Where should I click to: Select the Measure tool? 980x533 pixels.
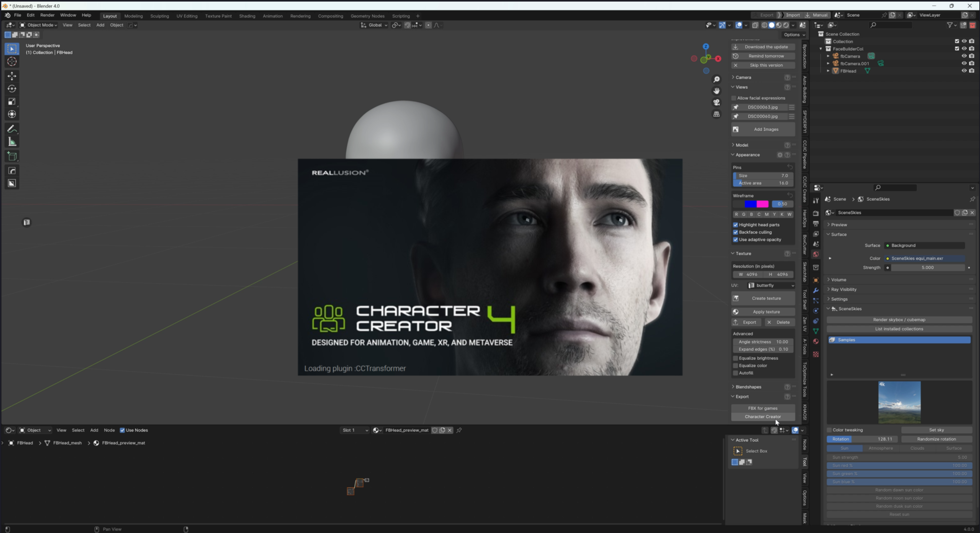coord(12,142)
